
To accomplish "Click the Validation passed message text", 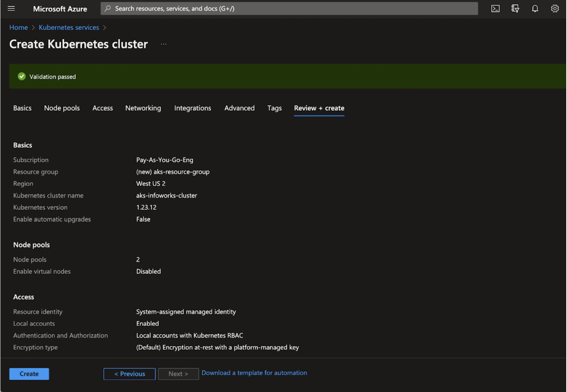I will tap(53, 76).
